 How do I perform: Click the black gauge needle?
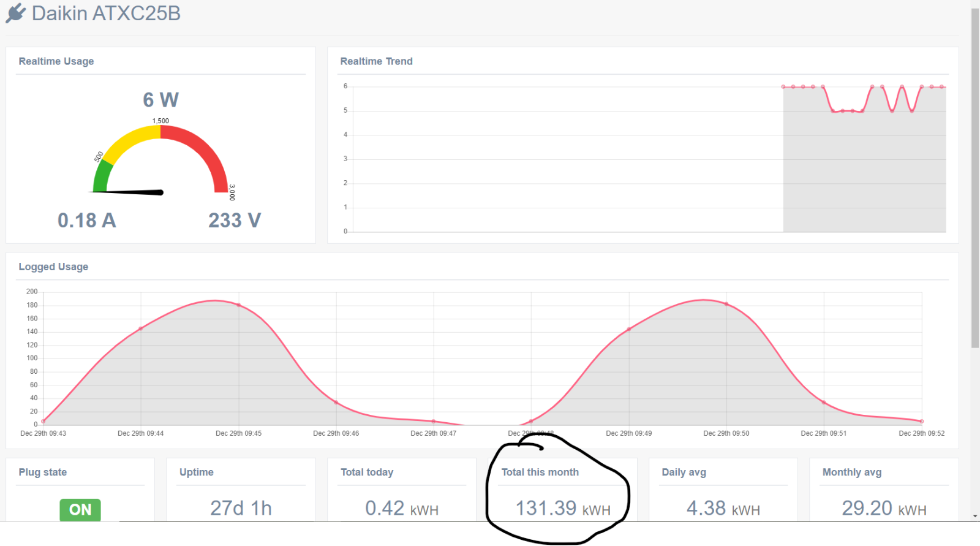pos(127,192)
